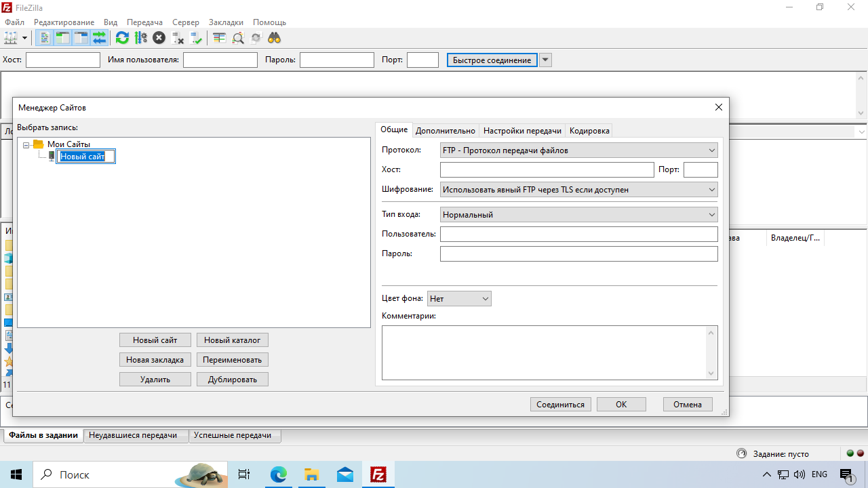Expand the Site Manager icon's dropdown arrow
The width and height of the screenshot is (868, 488).
[24, 38]
